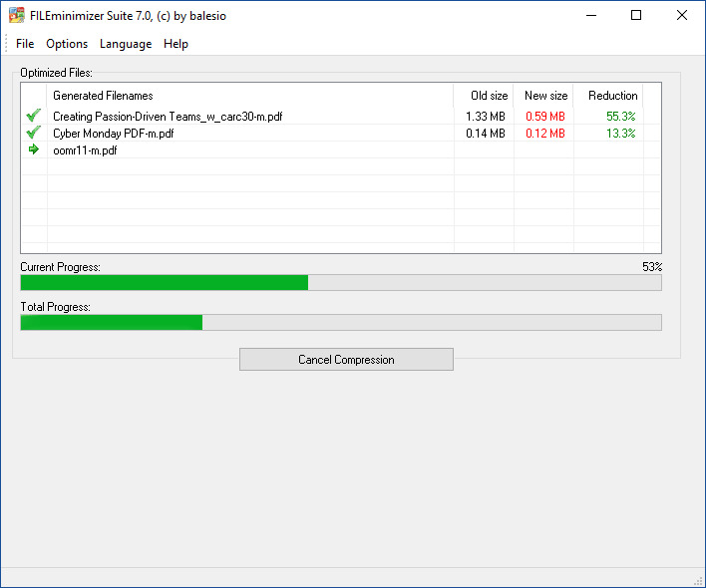
Task: Click the Old size column header
Action: 484,96
